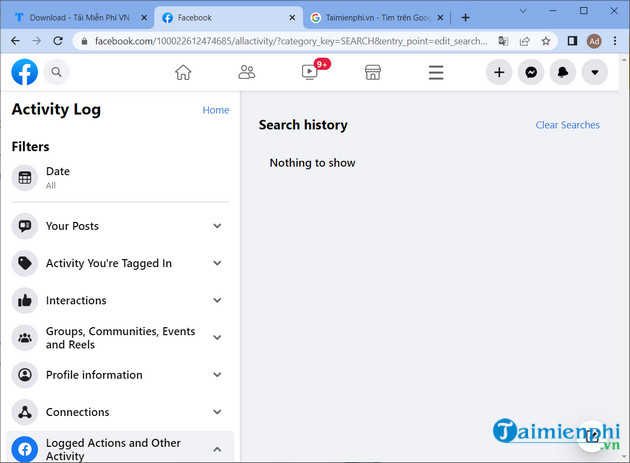Screen dimensions: 630x463
Task: Expand Groups, Communities, Events and Reels chevron
Action: pos(217,338)
